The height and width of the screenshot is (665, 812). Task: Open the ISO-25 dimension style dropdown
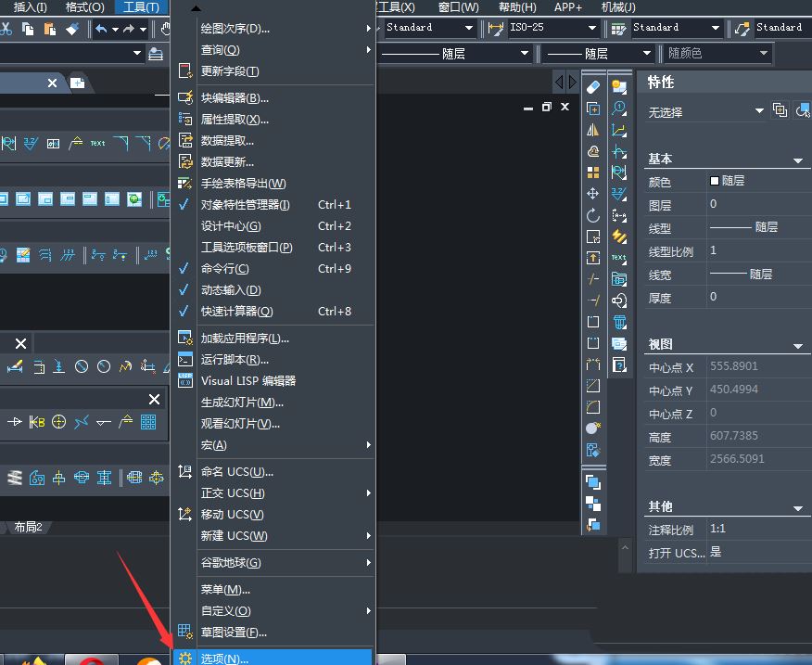(592, 28)
